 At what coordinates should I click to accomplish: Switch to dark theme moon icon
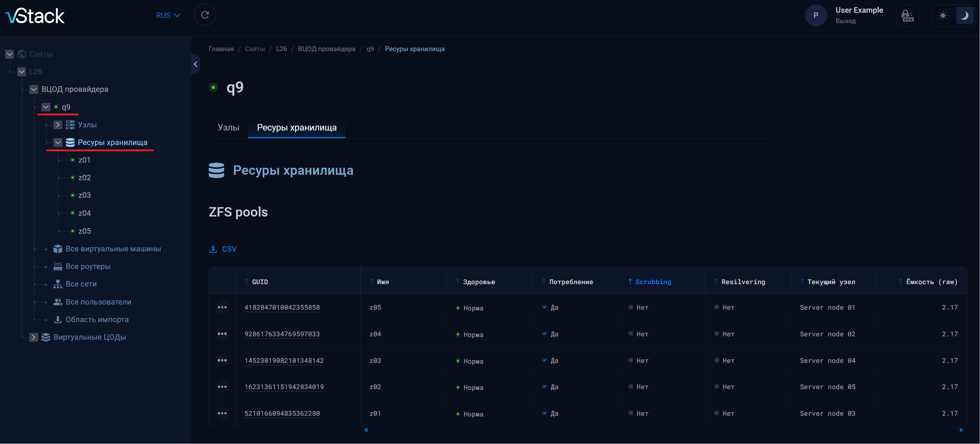tap(964, 16)
